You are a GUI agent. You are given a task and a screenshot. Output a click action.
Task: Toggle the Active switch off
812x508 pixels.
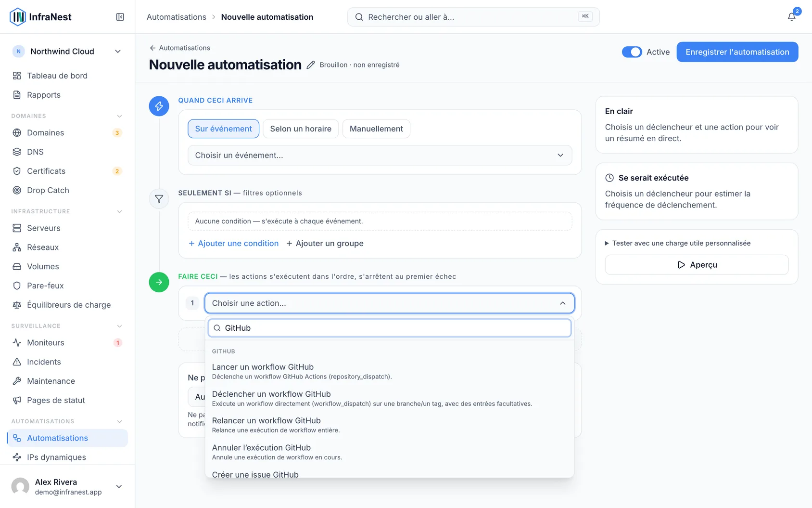pyautogui.click(x=632, y=52)
